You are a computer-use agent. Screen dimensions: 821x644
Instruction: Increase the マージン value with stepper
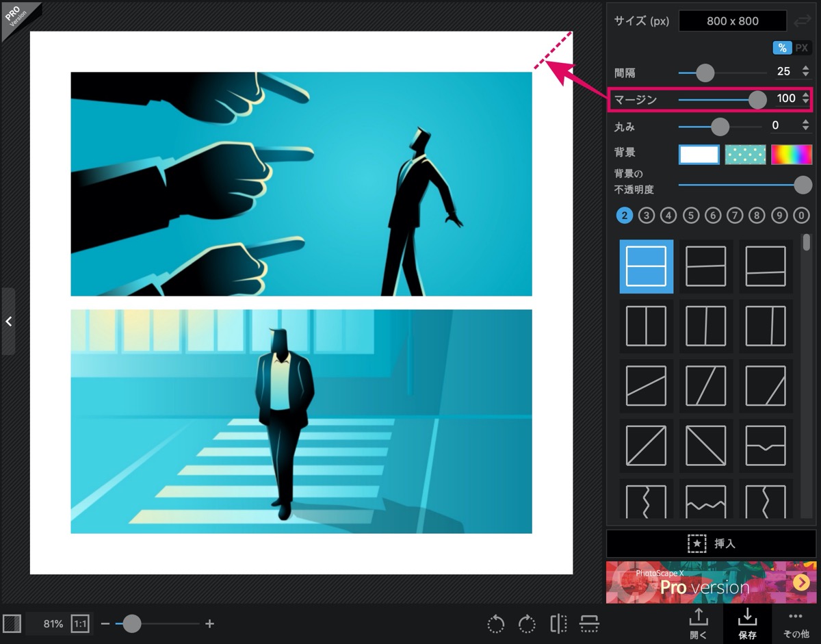pos(805,96)
